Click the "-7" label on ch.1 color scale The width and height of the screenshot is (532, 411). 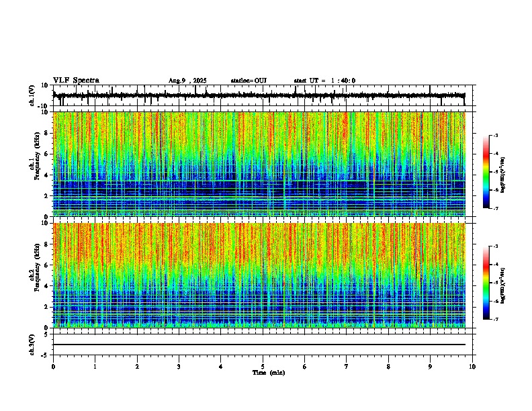click(x=496, y=208)
